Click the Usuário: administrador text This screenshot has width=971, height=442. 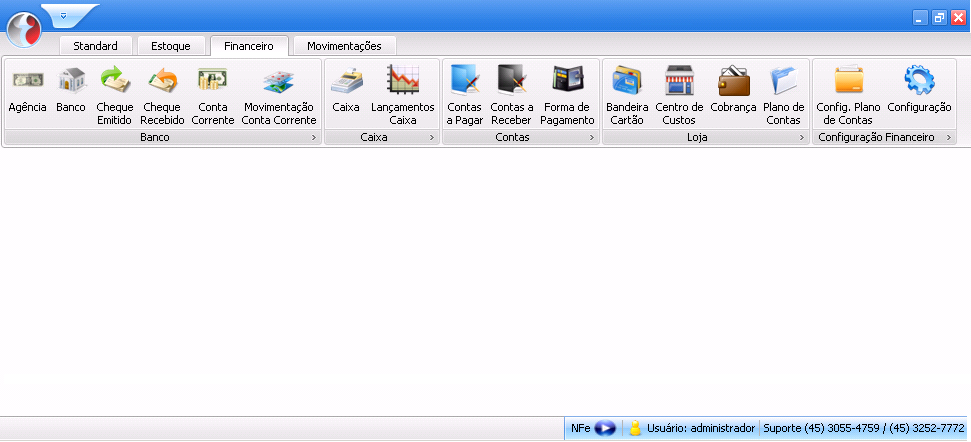(x=701, y=428)
